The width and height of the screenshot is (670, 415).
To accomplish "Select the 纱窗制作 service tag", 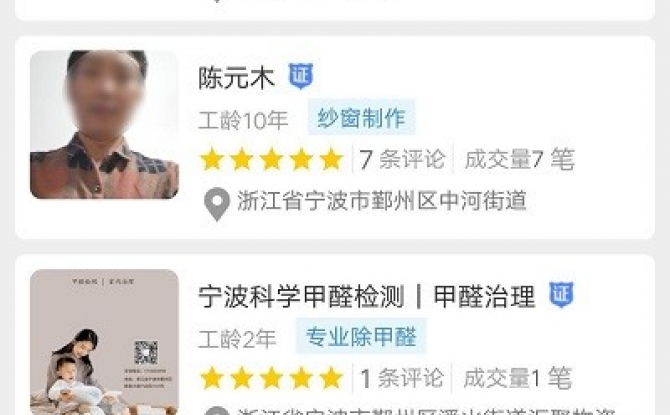I will pyautogui.click(x=361, y=118).
